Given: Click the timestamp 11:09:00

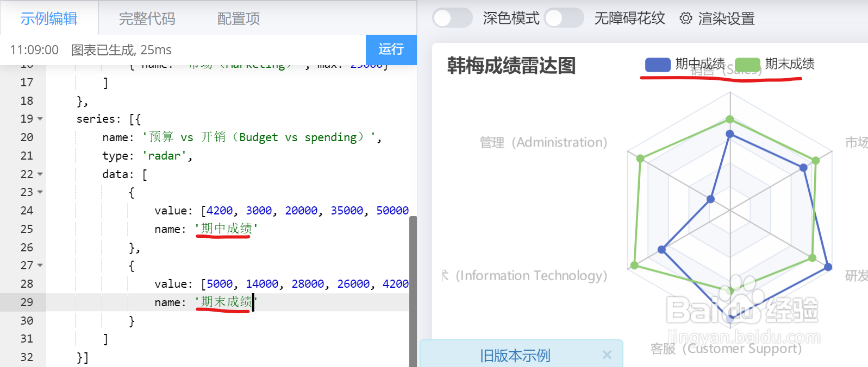Looking at the screenshot, I should click(x=34, y=50).
